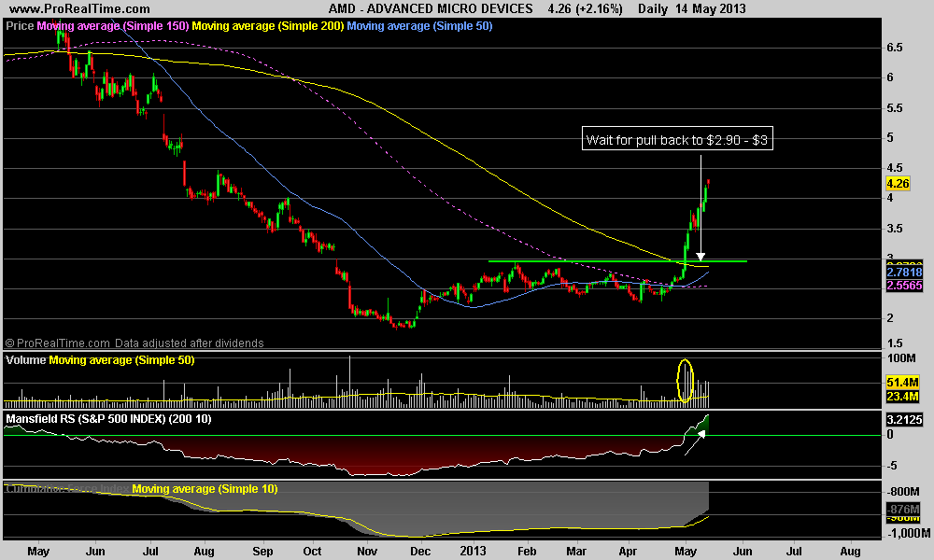934x560 pixels.
Task: Click the 5.5 price axis label
Action: tap(894, 108)
